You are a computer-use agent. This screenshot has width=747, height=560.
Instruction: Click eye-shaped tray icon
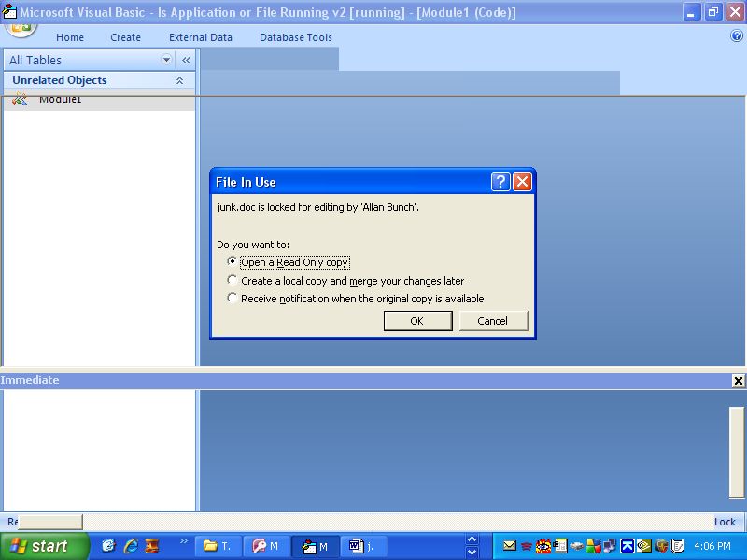pos(543,546)
